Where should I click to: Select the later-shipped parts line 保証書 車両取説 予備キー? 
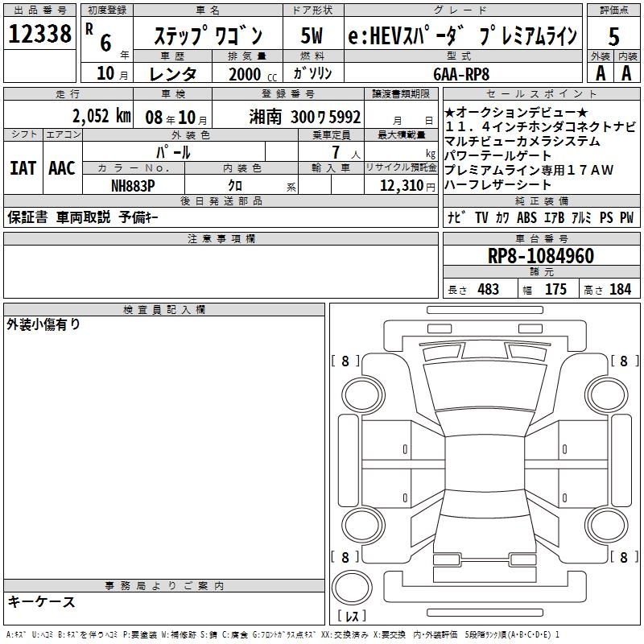click(83, 217)
